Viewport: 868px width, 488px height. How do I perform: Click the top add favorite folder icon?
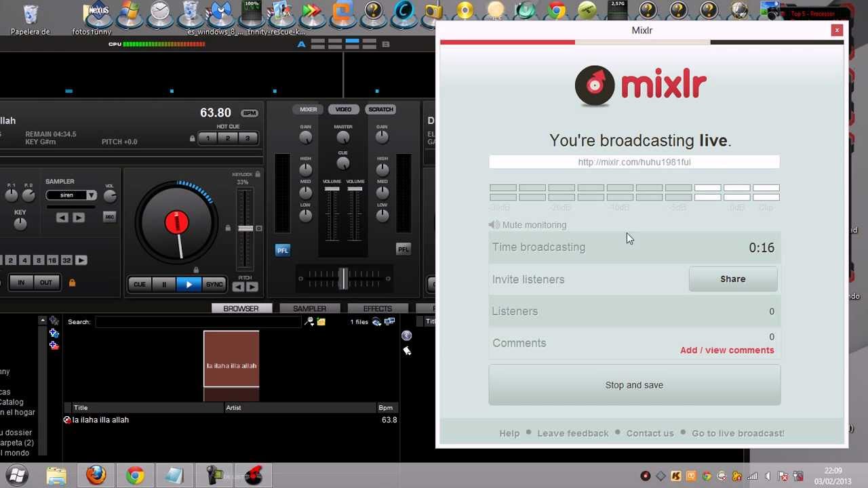pyautogui.click(x=54, y=321)
